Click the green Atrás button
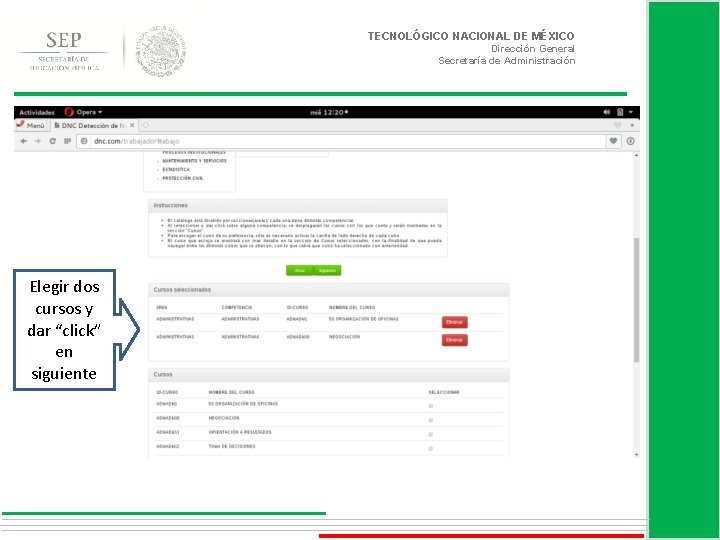Image resolution: width=720 pixels, height=540 pixels. tap(300, 270)
